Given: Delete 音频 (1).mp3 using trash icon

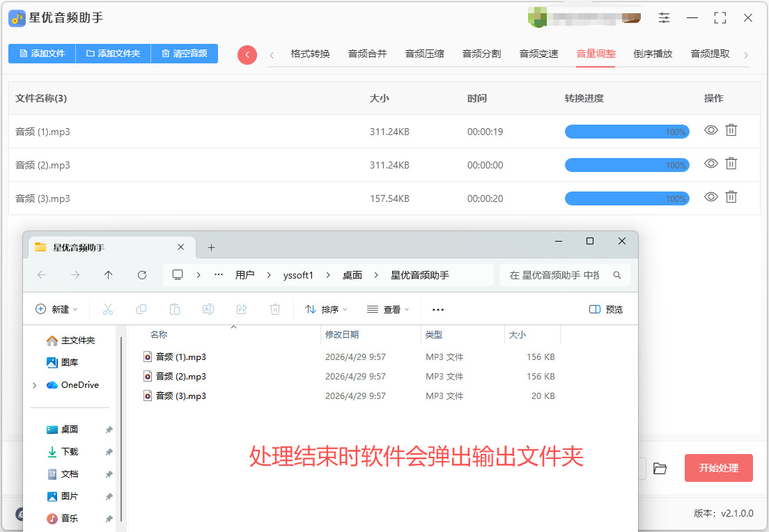Looking at the screenshot, I should click(x=731, y=130).
